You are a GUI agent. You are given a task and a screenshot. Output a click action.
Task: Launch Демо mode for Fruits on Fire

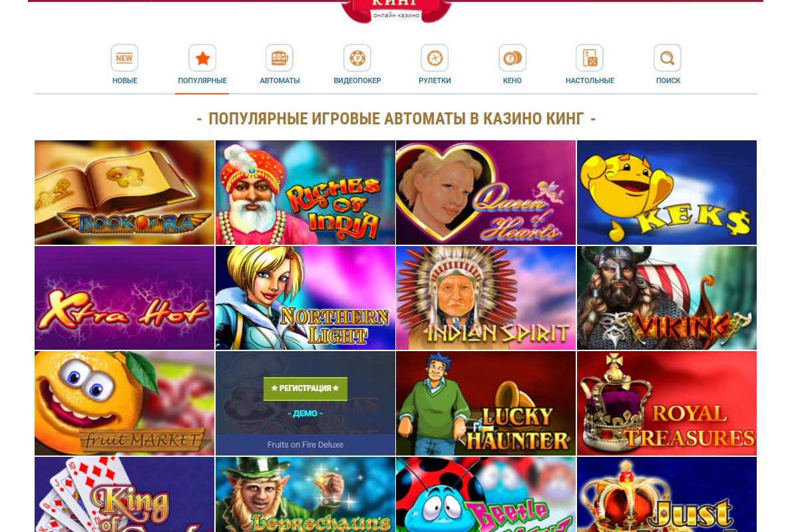[x=305, y=414]
